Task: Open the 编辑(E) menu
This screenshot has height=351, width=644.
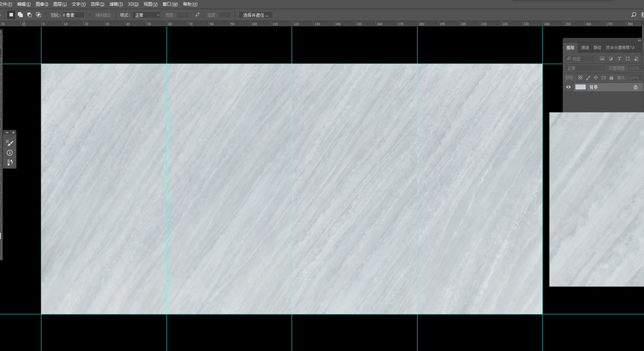Action: (24, 4)
